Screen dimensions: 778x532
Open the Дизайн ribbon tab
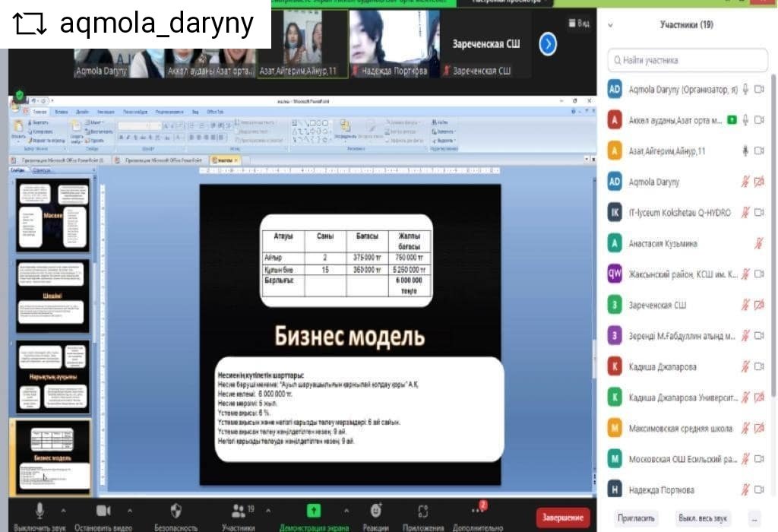82,112
